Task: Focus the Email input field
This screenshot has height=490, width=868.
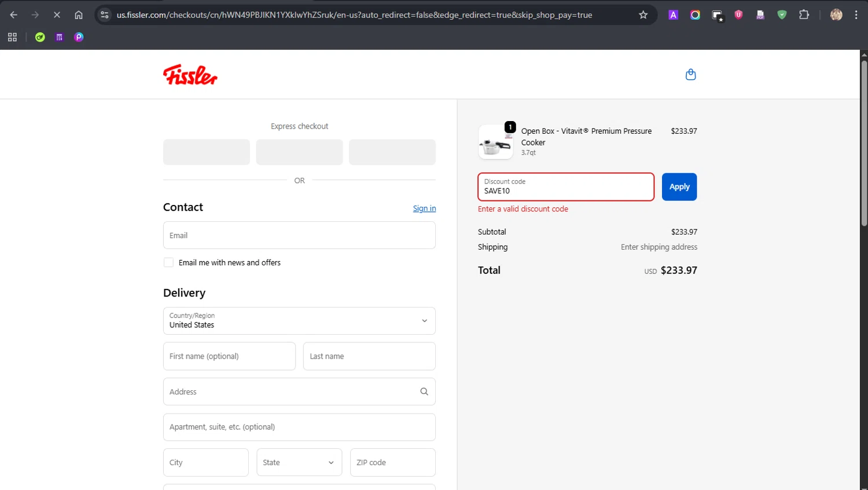Action: (x=299, y=235)
